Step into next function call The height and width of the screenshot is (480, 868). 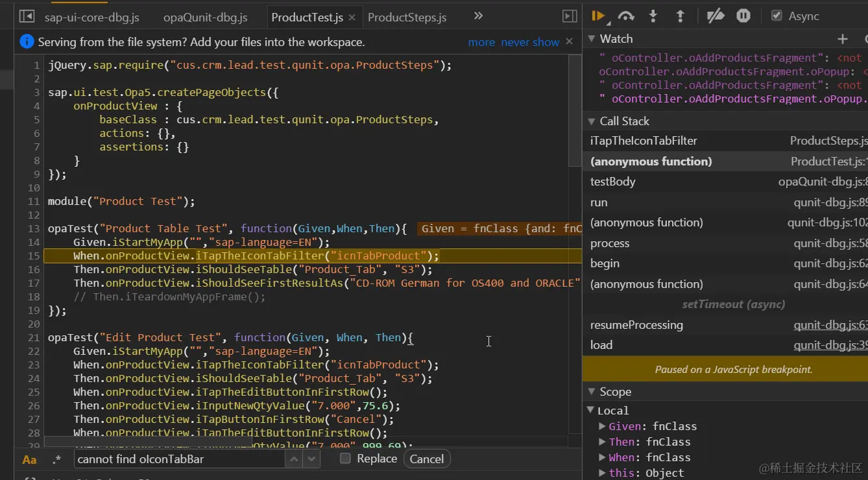pyautogui.click(x=653, y=16)
